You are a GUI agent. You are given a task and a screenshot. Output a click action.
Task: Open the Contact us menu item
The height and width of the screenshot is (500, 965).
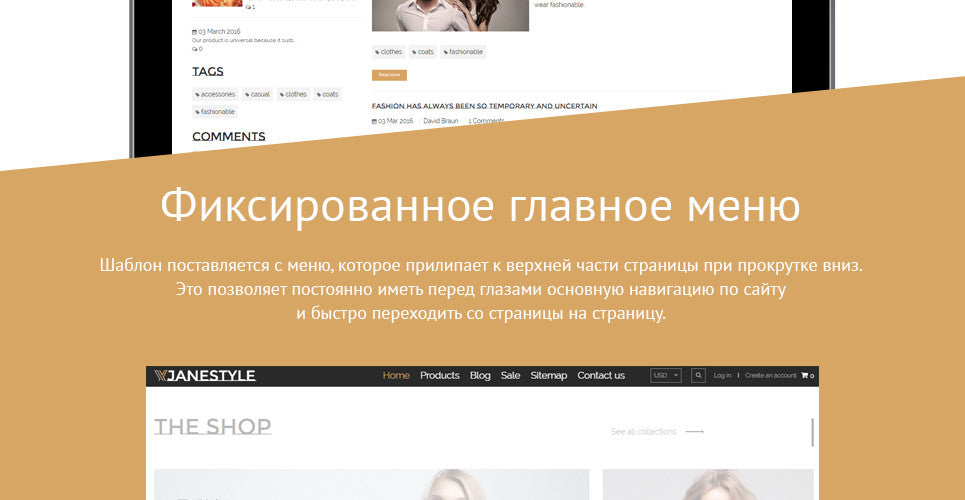[x=601, y=375]
